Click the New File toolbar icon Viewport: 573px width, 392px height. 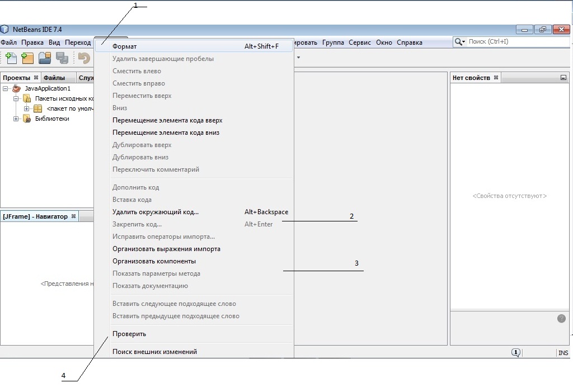[x=11, y=58]
